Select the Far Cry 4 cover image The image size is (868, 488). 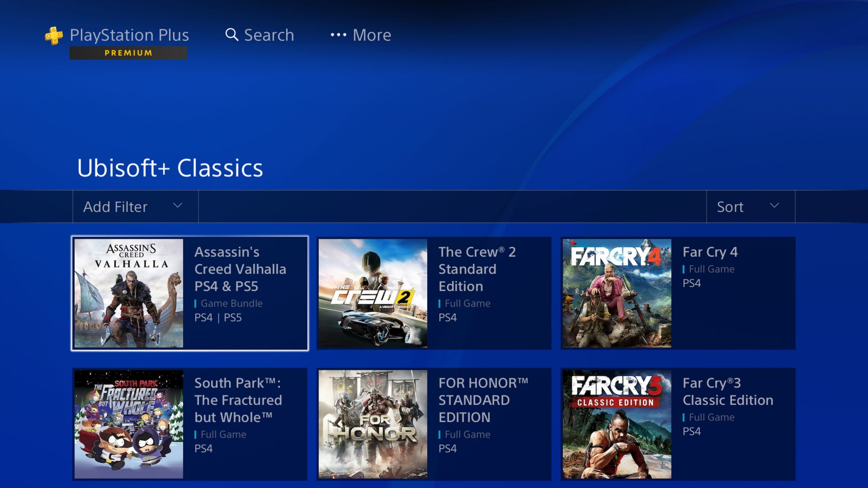(617, 293)
